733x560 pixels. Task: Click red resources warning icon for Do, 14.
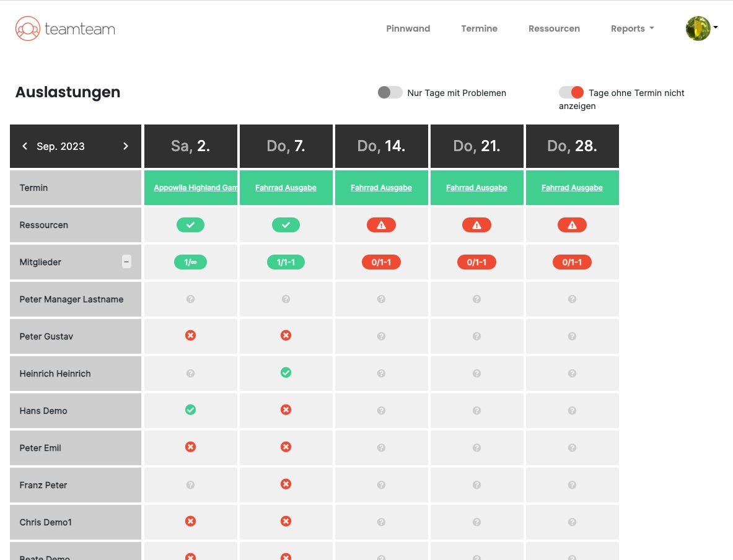pyautogui.click(x=381, y=225)
